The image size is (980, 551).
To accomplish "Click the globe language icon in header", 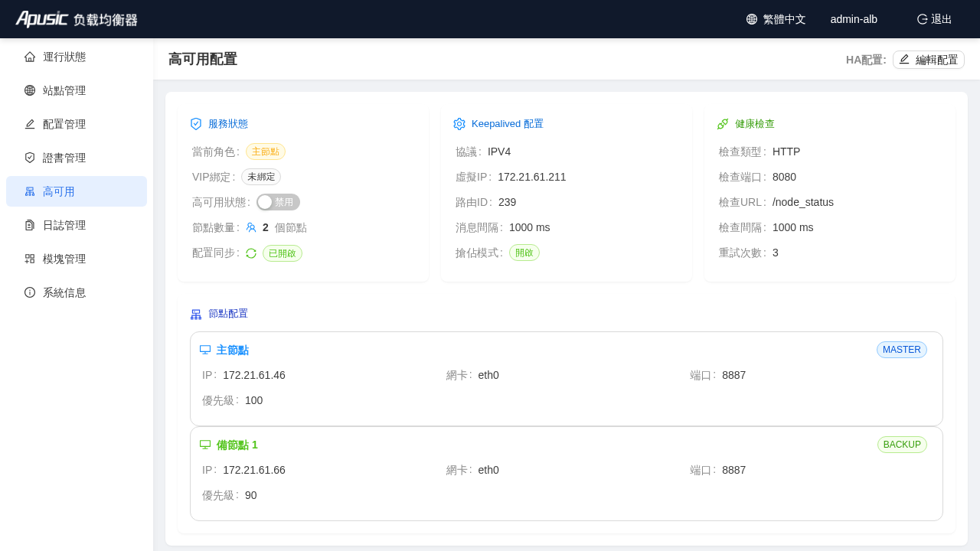I will click(x=752, y=19).
